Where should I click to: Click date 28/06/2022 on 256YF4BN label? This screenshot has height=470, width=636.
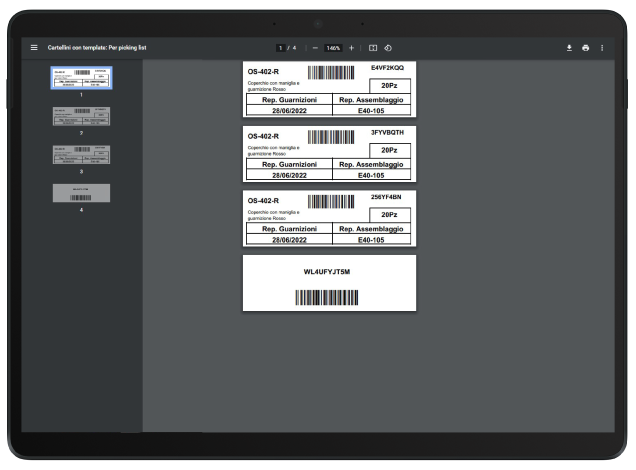click(x=289, y=240)
